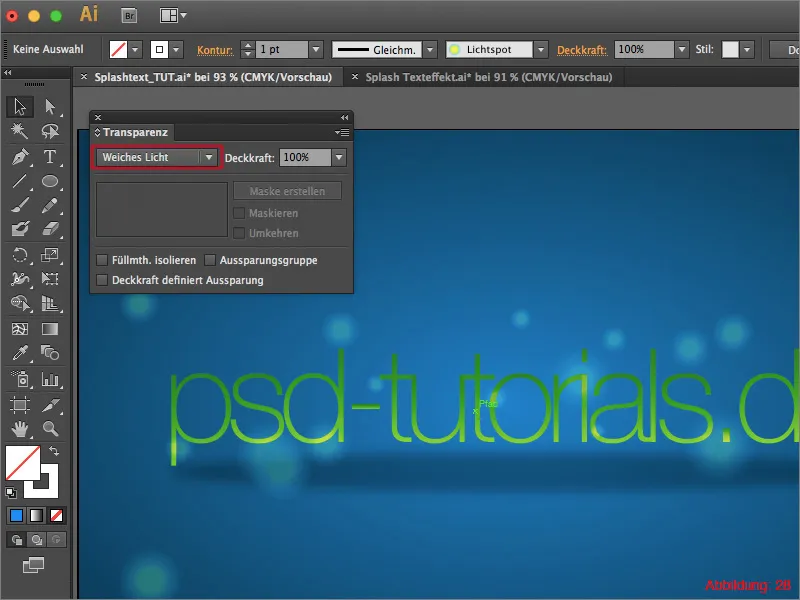
Task: Select the Direct Selection tool (white arrow)
Action: pos(50,107)
